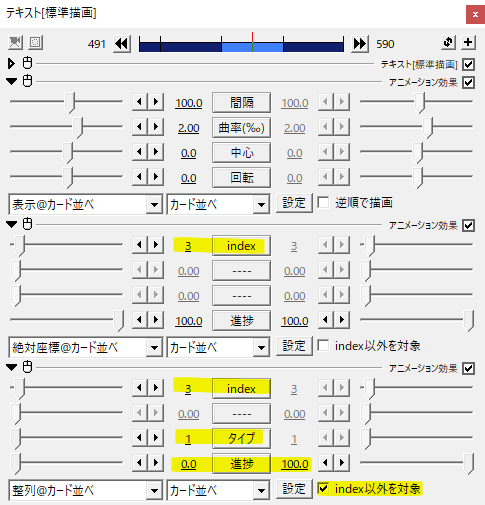This screenshot has width=485, height=505.
Task: Open the カード並べ category dropdown next to 絶対座標
Action: (218, 347)
